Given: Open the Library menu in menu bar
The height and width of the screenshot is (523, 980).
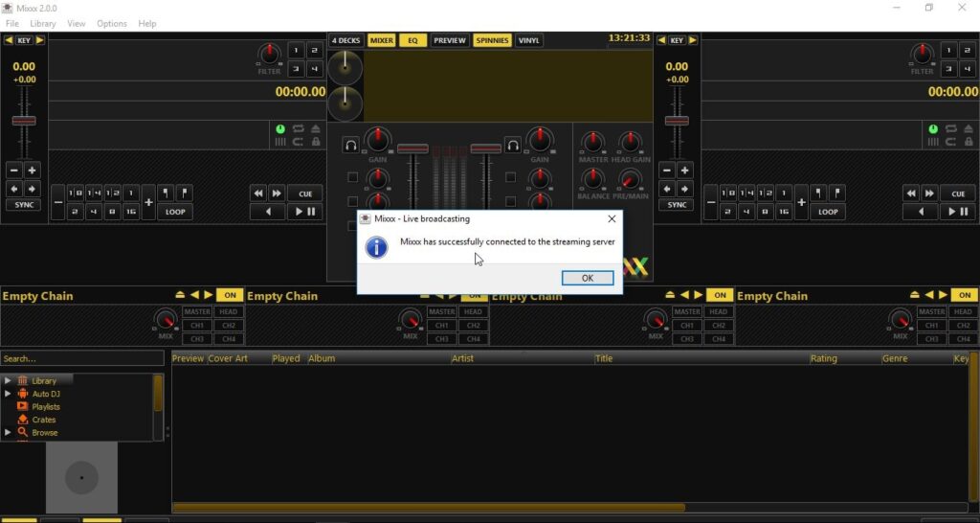Looking at the screenshot, I should click(x=43, y=23).
